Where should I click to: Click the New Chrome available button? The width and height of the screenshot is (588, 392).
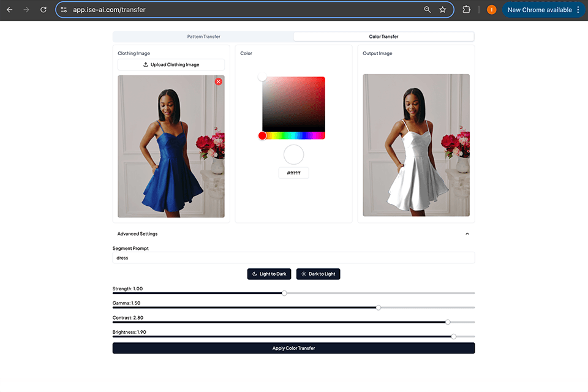pyautogui.click(x=541, y=9)
